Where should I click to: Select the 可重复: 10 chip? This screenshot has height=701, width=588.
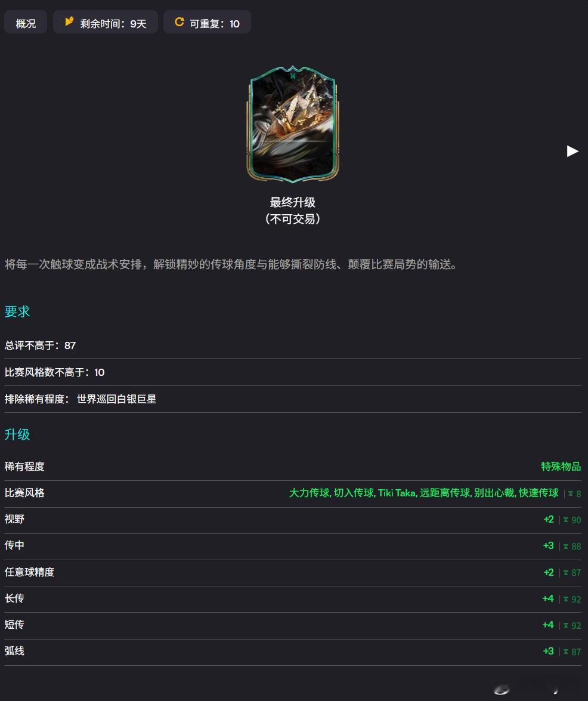point(207,22)
